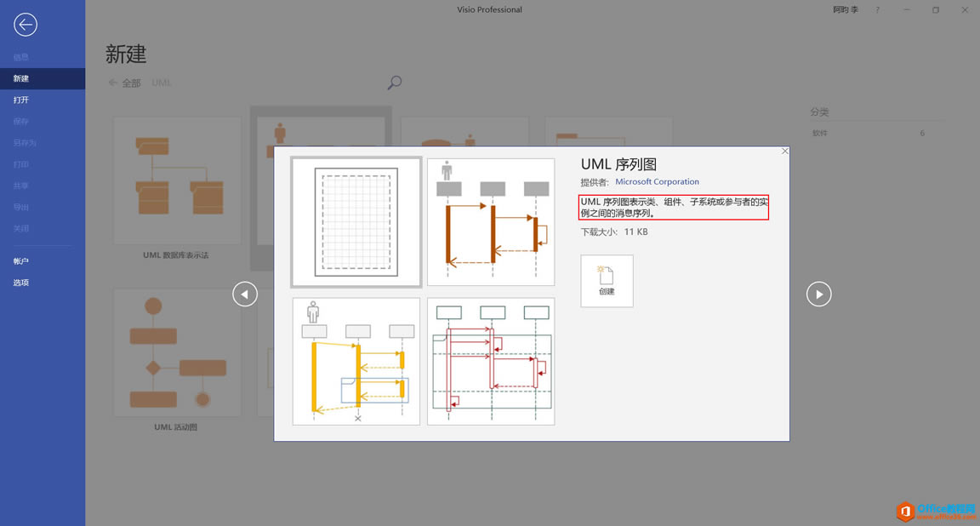The width and height of the screenshot is (980, 526).
Task: Open the 帐户 settings page
Action: 20,260
